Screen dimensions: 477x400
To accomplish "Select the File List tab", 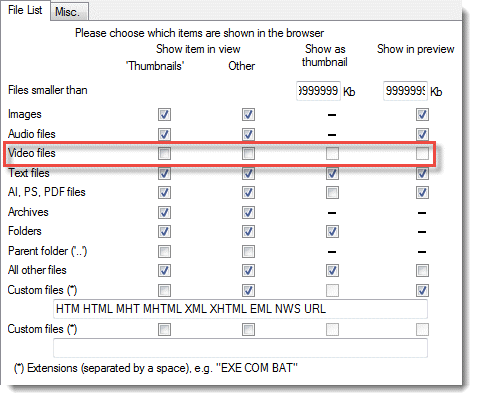I will pyautogui.click(x=25, y=10).
